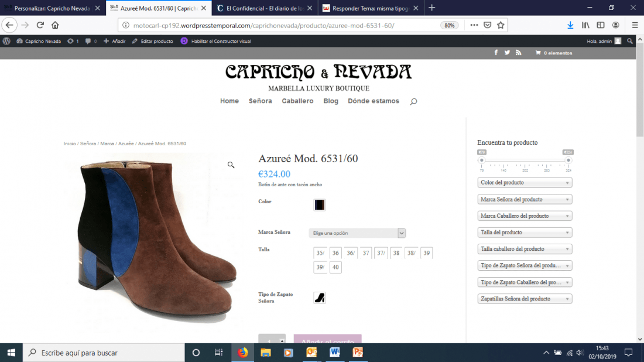
Task: Open page actions three-dot menu
Action: click(474, 25)
